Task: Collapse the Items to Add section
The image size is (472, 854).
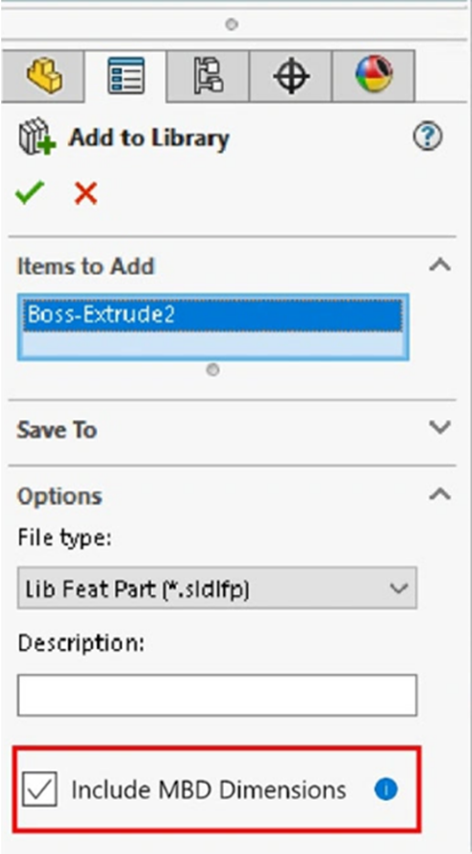Action: [x=440, y=266]
